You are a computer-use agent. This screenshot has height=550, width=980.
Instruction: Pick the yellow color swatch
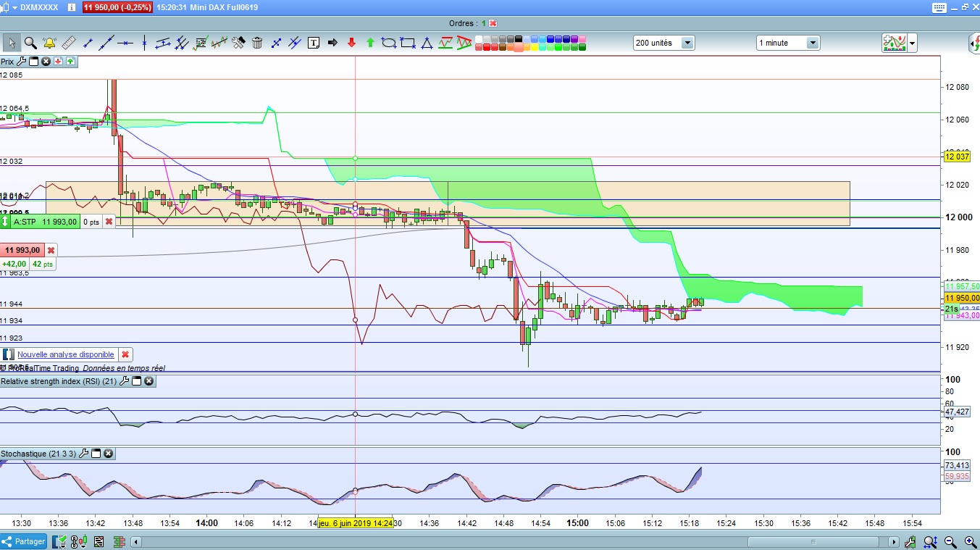[x=535, y=47]
